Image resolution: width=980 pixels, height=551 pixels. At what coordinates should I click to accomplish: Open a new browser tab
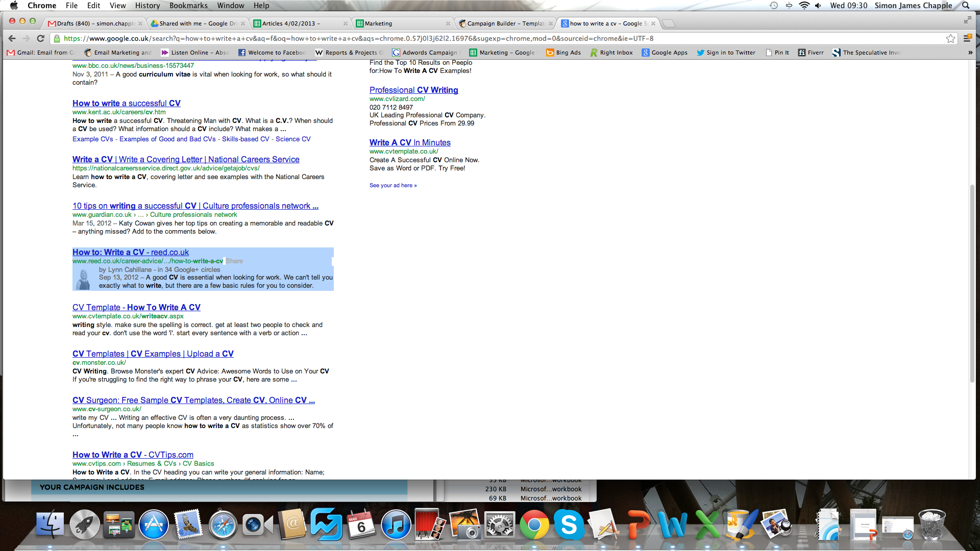669,23
